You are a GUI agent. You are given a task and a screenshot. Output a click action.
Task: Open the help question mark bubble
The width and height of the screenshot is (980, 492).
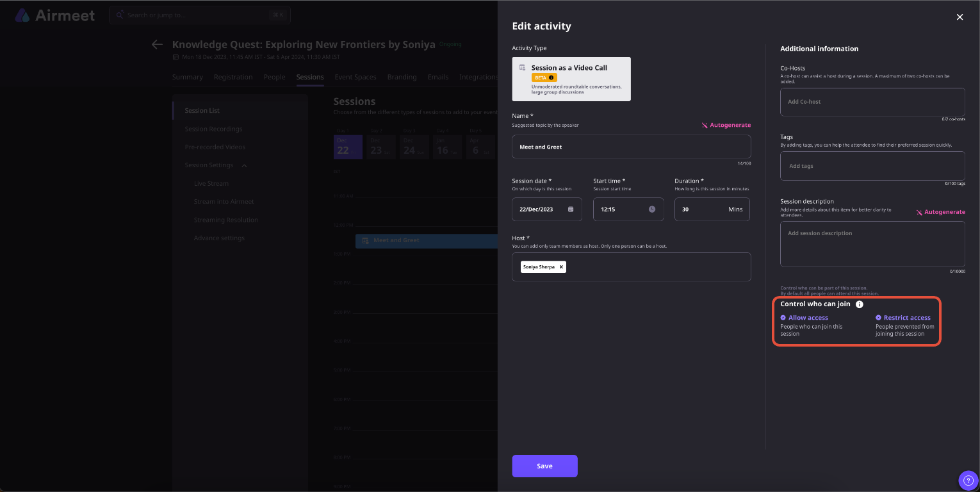[968, 480]
